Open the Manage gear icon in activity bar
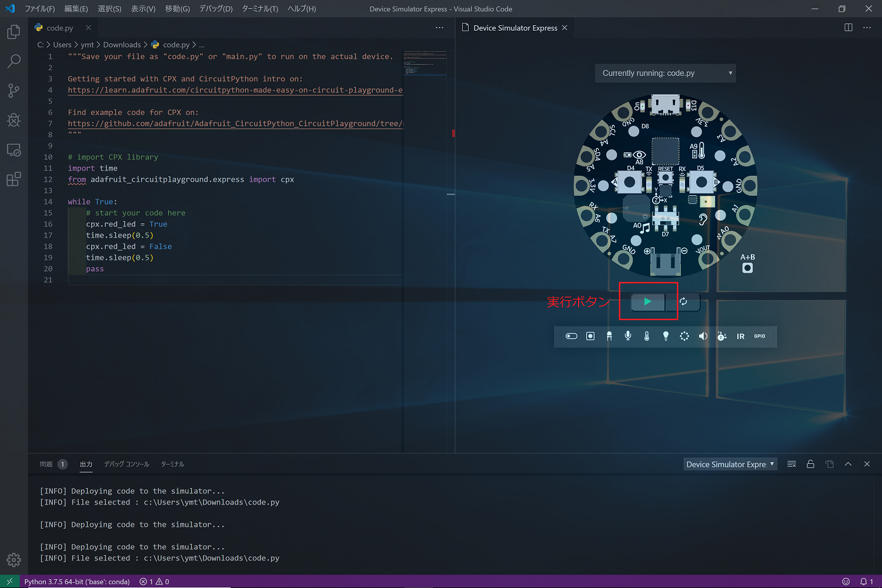Viewport: 882px width, 588px height. (x=14, y=560)
